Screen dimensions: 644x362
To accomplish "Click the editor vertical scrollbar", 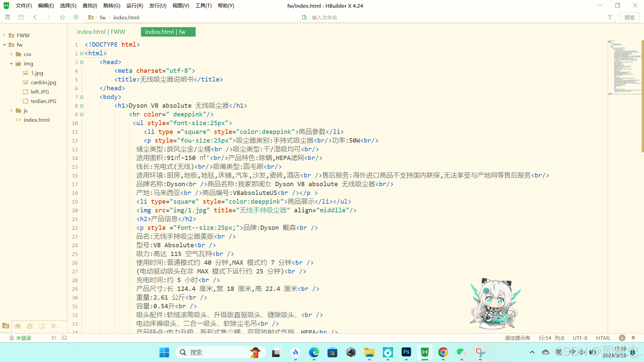I will coord(642,96).
